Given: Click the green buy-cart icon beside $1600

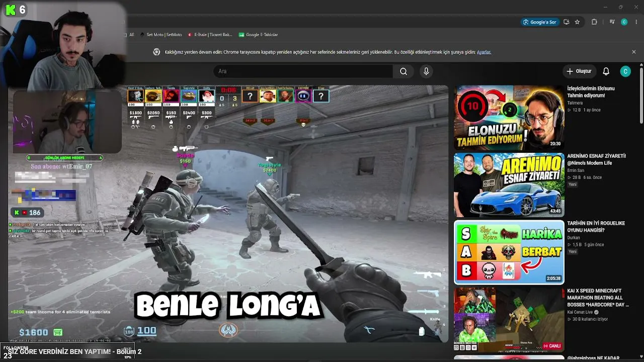Looking at the screenshot, I should [x=58, y=332].
